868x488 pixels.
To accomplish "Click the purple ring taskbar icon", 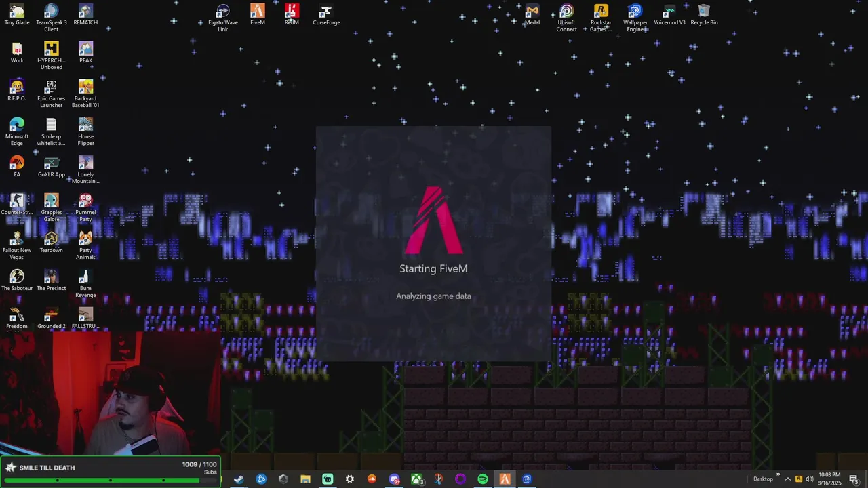I will pyautogui.click(x=460, y=479).
